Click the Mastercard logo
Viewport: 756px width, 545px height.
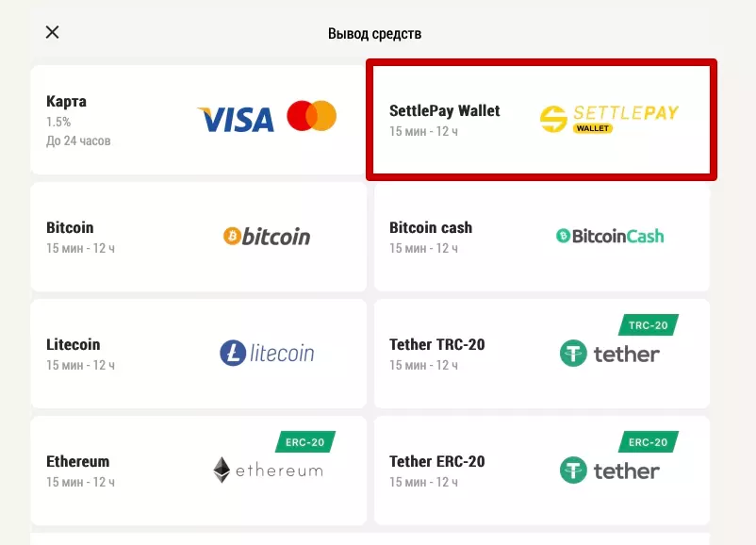312,116
